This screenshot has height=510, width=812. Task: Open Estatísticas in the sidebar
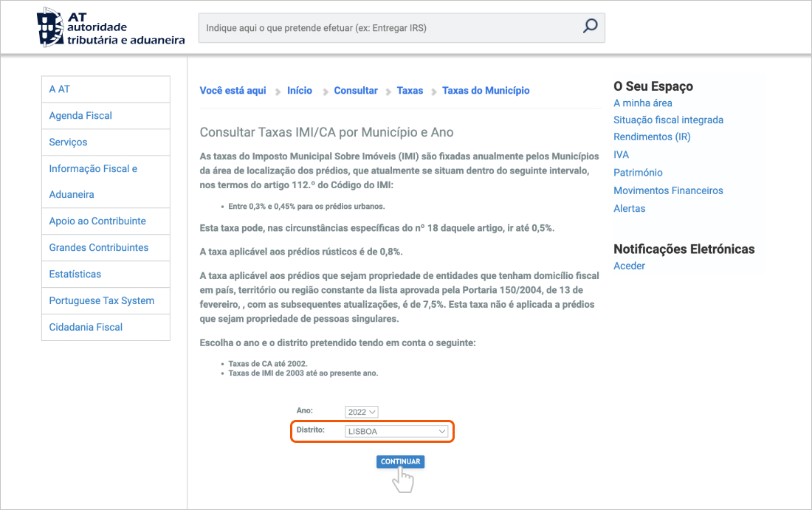coord(75,275)
